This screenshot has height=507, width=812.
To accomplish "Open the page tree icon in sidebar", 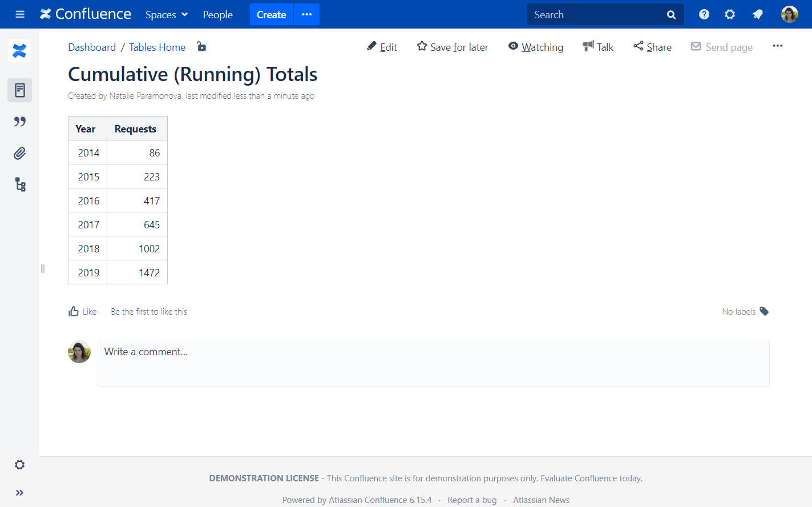I will tap(20, 184).
